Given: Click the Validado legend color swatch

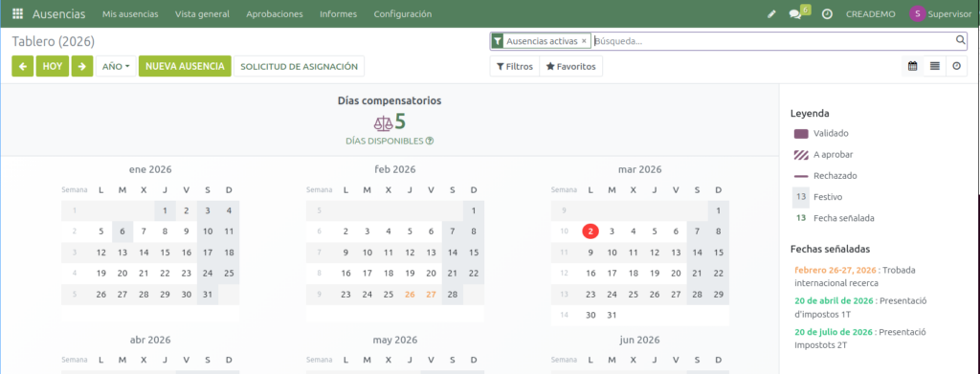Looking at the screenshot, I should pos(801,134).
